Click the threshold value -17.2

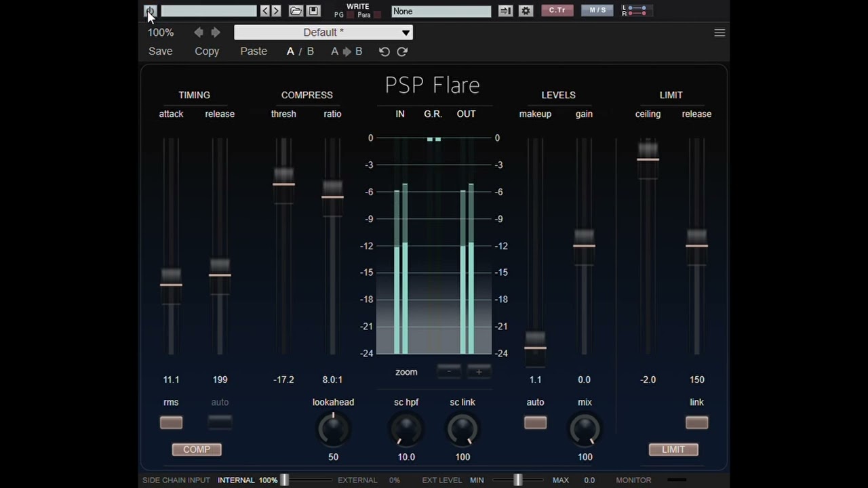283,380
